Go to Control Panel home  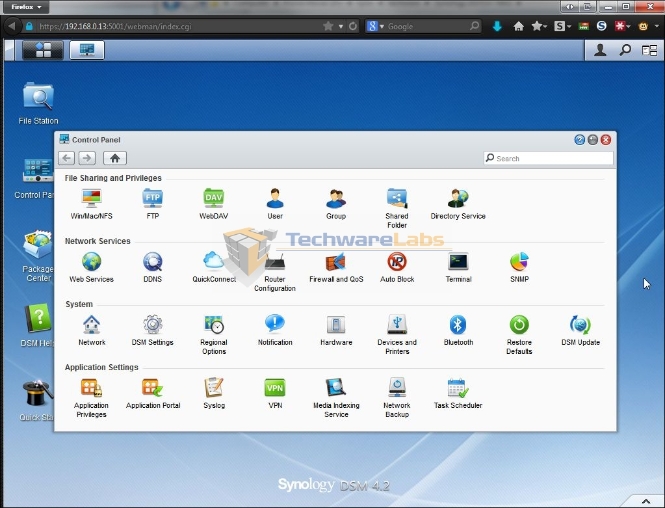[x=115, y=158]
